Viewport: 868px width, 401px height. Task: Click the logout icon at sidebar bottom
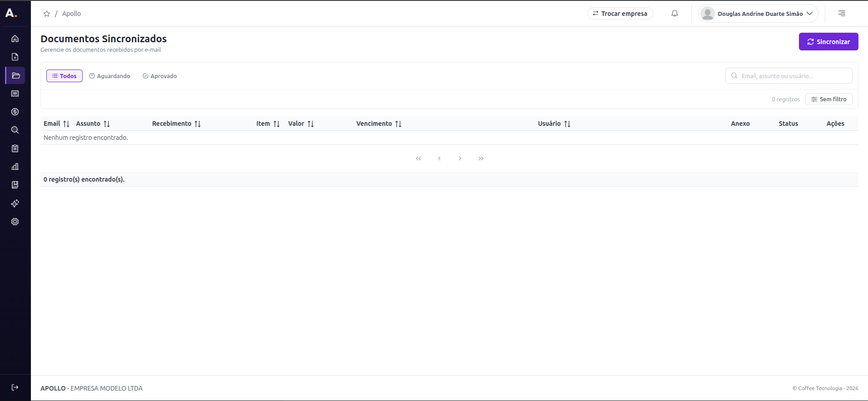tap(15, 387)
